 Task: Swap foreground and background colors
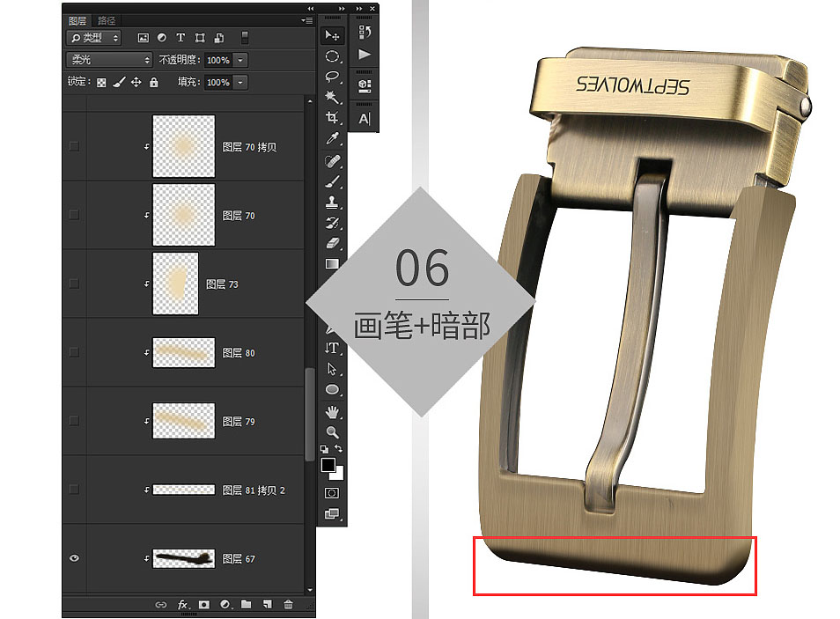[339, 448]
